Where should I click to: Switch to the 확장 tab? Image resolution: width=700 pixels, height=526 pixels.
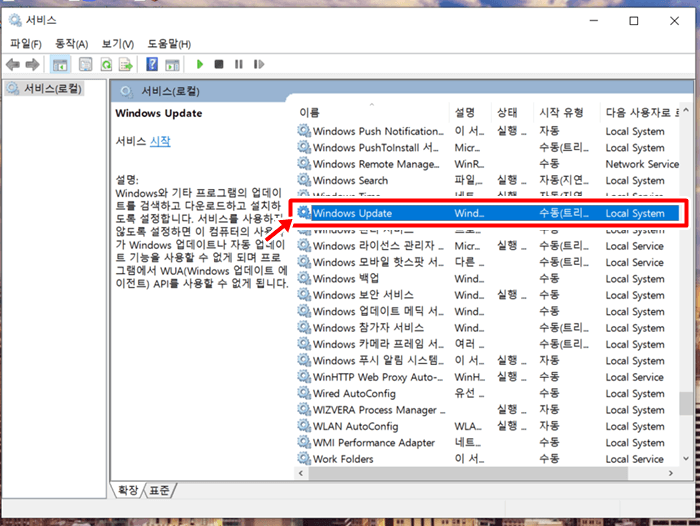[128, 490]
